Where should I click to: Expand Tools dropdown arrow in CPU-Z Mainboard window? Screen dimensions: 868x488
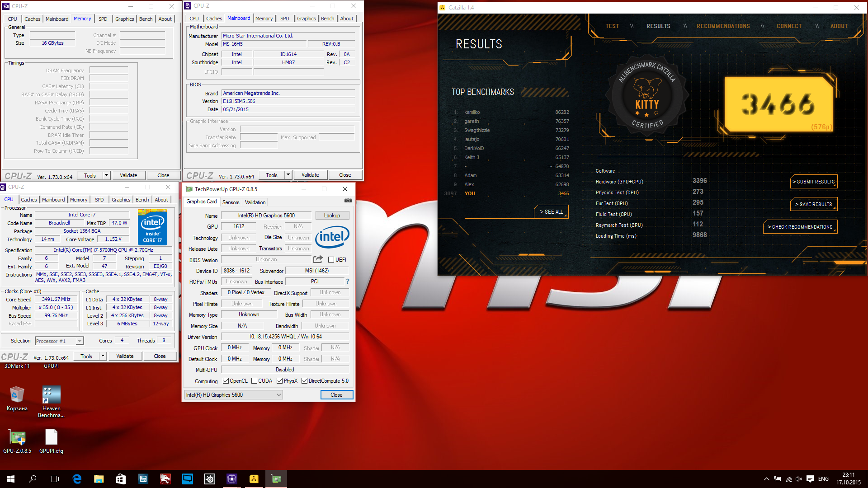(x=288, y=175)
